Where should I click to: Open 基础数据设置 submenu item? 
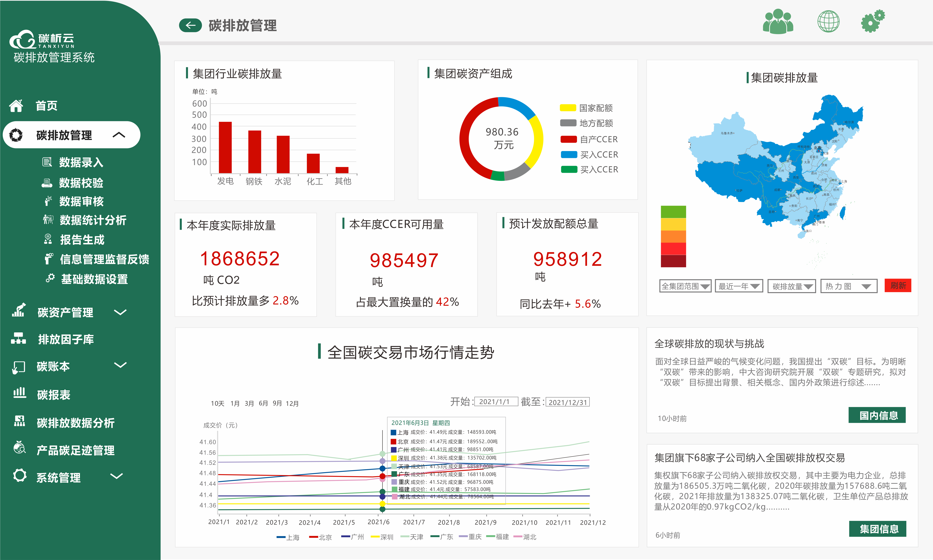(x=94, y=279)
